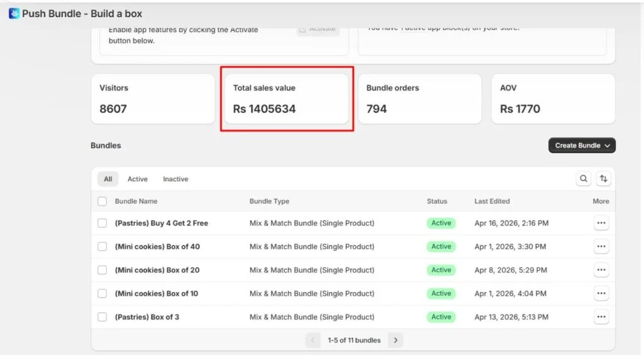Open the bundle search icon
This screenshot has width=644, height=355.
pos(583,179)
